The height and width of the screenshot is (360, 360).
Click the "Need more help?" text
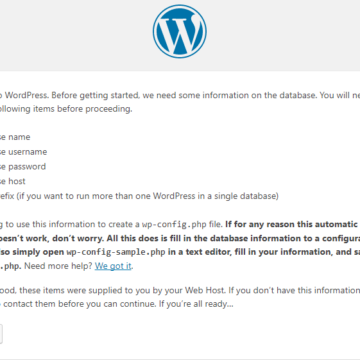point(58,266)
